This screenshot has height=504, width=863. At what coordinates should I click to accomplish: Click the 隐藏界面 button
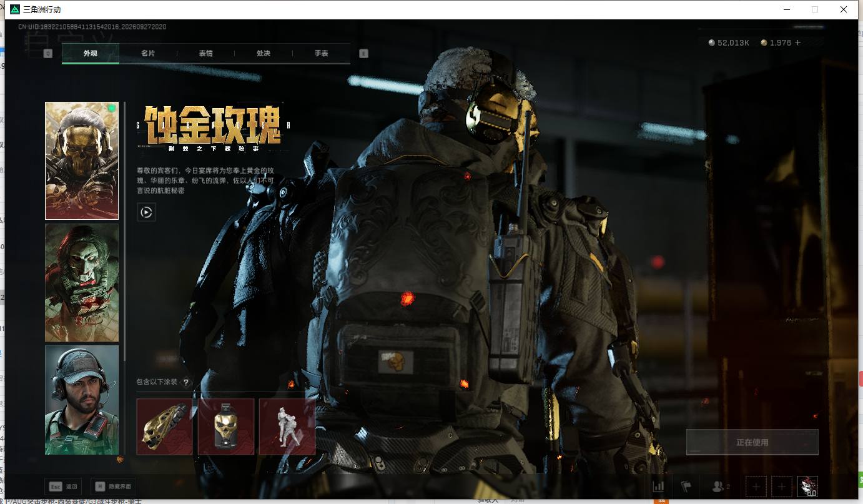pos(112,487)
